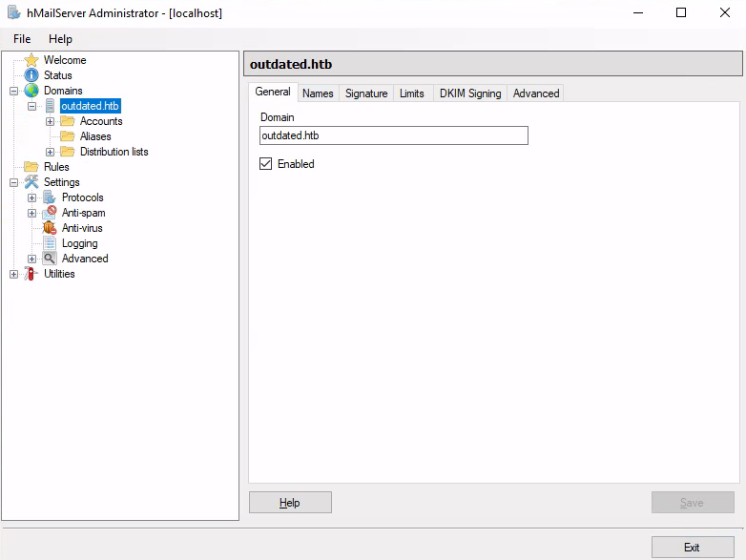This screenshot has width=746, height=560.
Task: Select Distribution lists label in tree
Action: click(114, 152)
